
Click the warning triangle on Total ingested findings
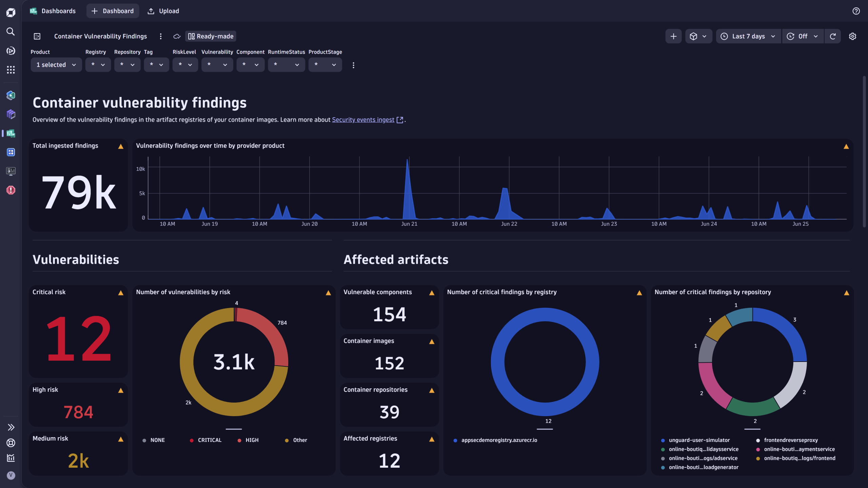click(121, 146)
